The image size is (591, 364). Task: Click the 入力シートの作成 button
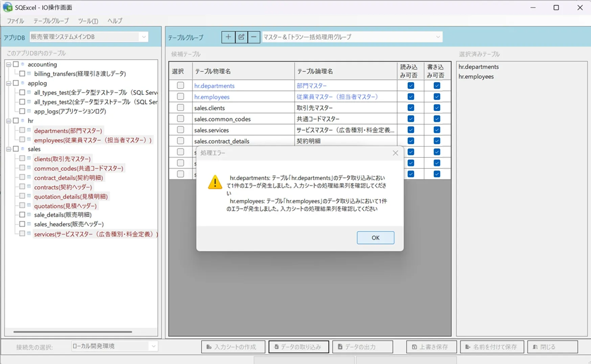click(233, 347)
